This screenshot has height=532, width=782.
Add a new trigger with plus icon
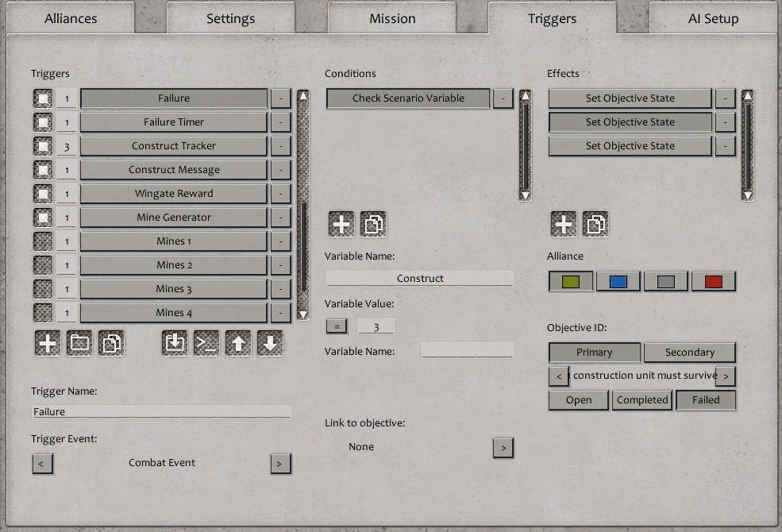pos(48,343)
